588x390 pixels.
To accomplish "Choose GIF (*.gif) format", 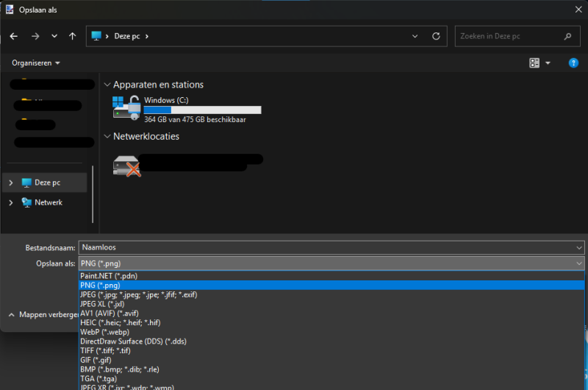I will coord(331,361).
